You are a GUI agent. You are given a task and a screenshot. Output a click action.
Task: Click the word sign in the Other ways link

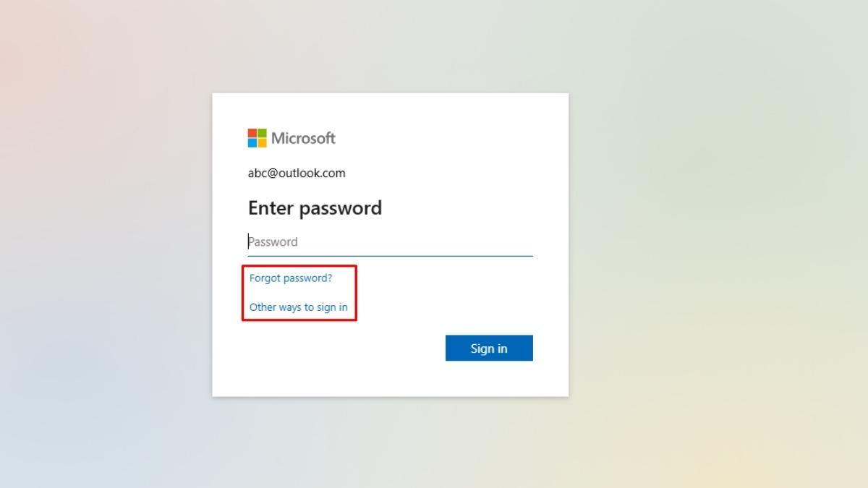point(326,307)
